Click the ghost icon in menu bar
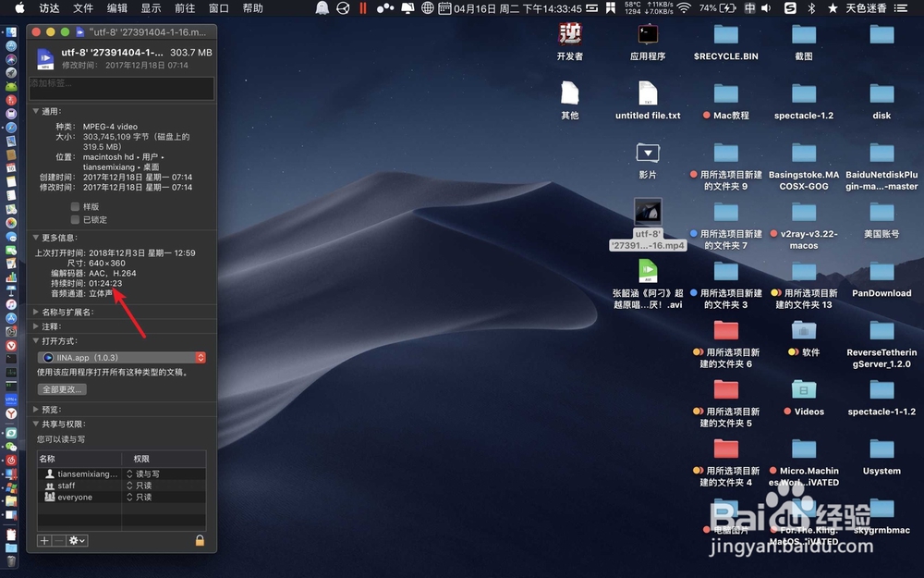Screen dimensions: 924x578 click(322, 7)
